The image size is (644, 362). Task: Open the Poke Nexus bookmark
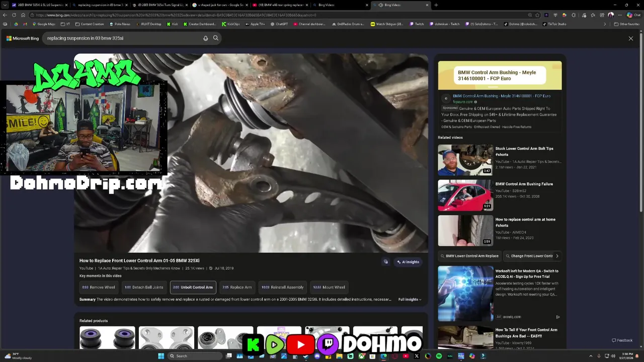(119, 24)
